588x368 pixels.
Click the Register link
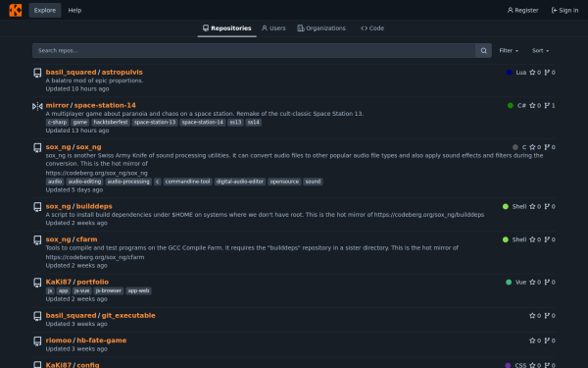[522, 10]
